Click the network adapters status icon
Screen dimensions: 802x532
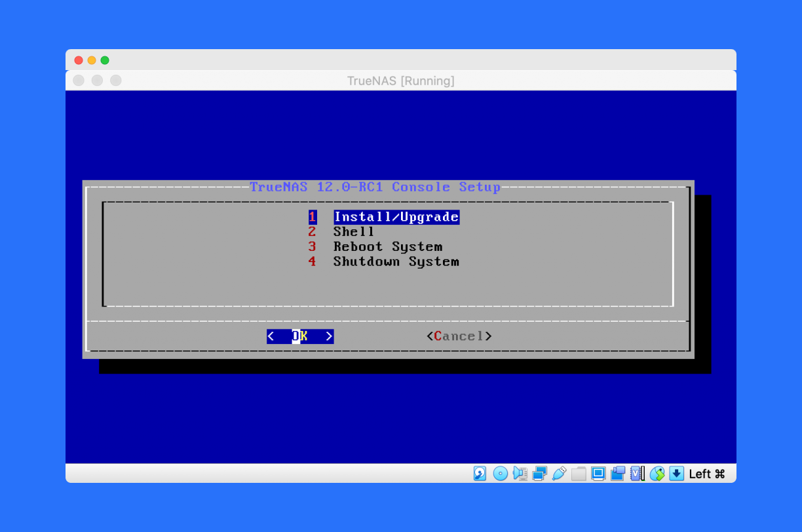(539, 473)
